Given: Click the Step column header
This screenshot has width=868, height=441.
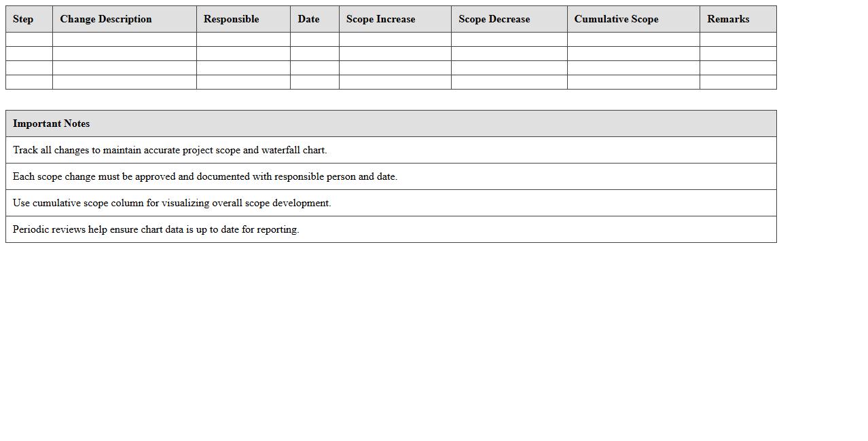Looking at the screenshot, I should click(23, 19).
